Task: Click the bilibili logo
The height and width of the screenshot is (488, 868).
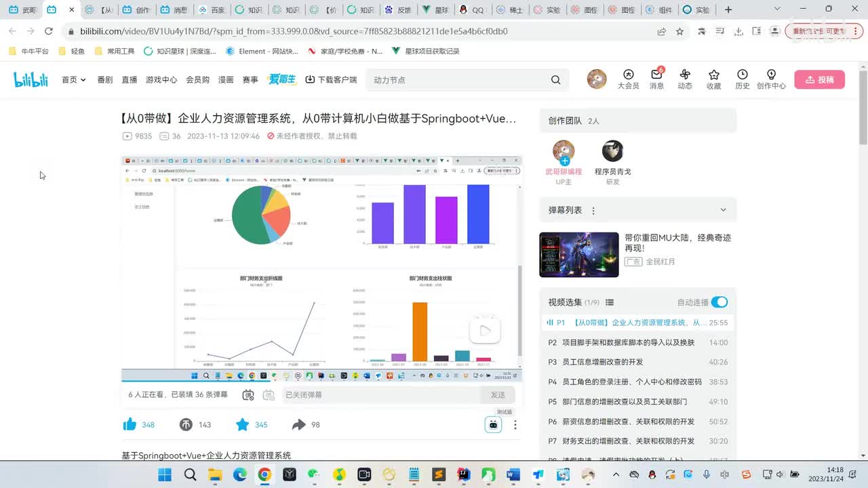Action: [x=31, y=79]
